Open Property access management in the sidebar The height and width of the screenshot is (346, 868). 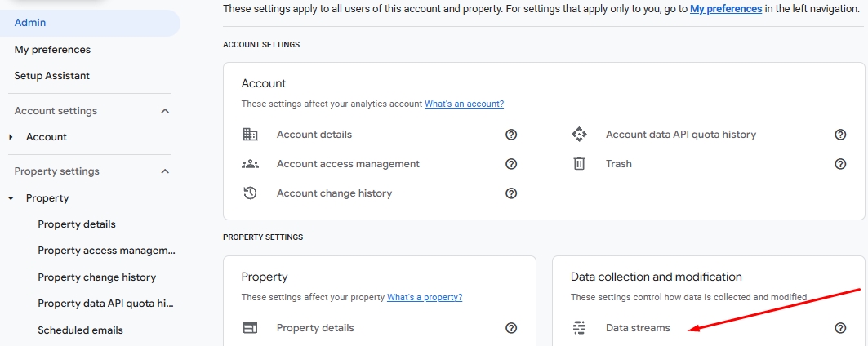pos(106,251)
